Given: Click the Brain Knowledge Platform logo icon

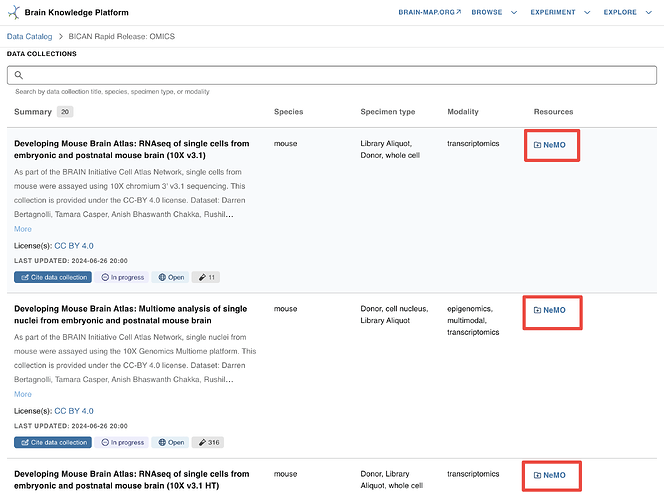Looking at the screenshot, I should point(14,12).
